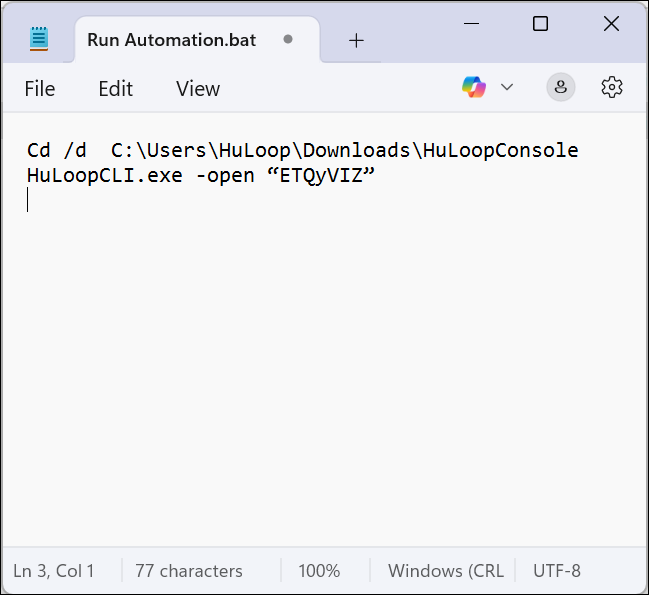The width and height of the screenshot is (649, 595).
Task: Open the View menu
Action: point(198,89)
